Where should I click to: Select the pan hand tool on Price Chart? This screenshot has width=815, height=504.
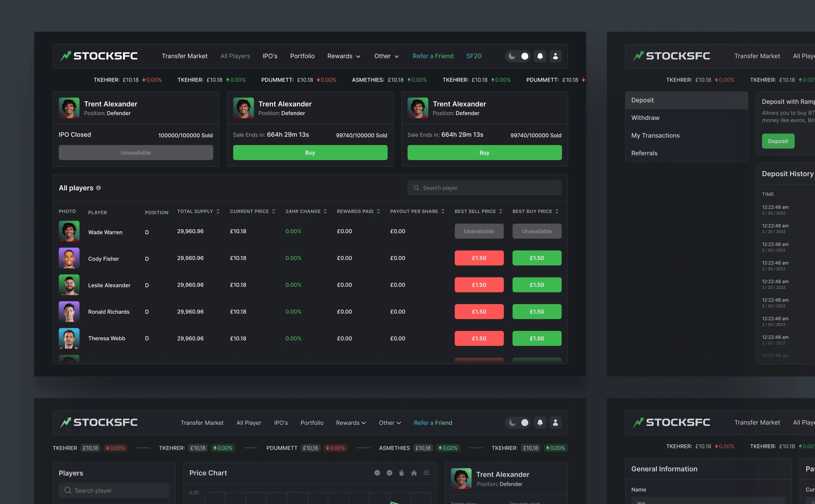402,473
